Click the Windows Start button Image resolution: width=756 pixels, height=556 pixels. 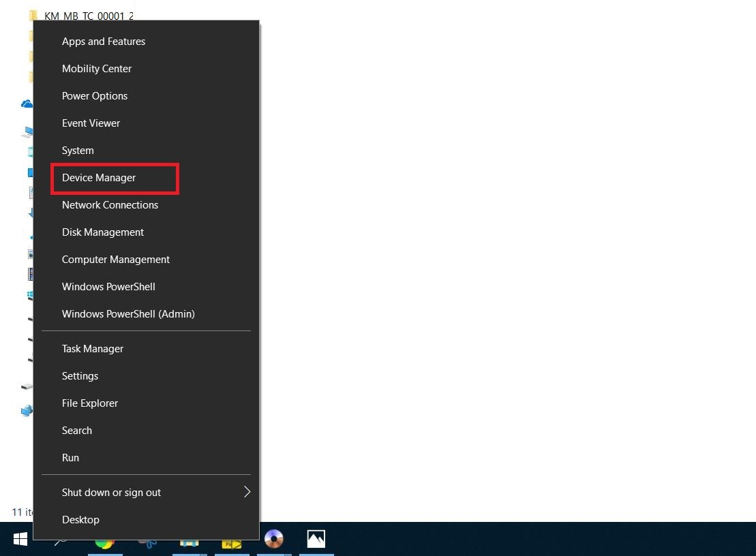(20, 539)
